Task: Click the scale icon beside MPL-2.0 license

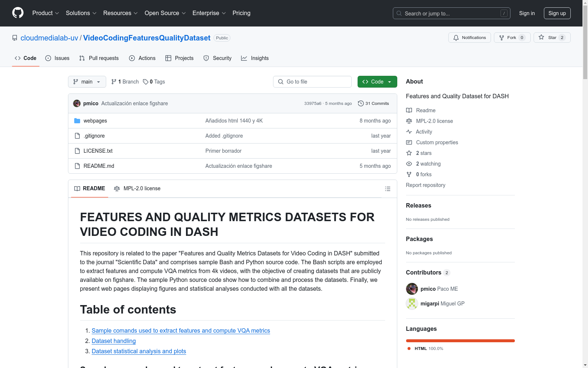Action: pyautogui.click(x=409, y=121)
